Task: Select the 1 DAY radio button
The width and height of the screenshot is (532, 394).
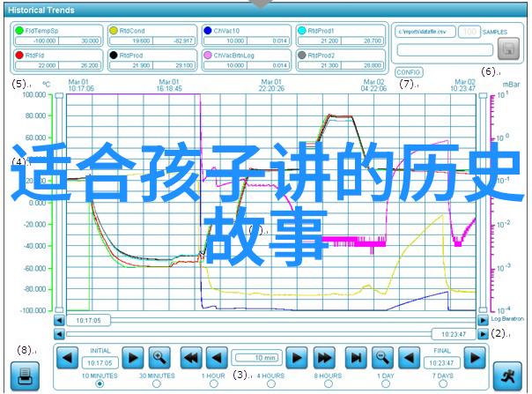Action: click(386, 383)
